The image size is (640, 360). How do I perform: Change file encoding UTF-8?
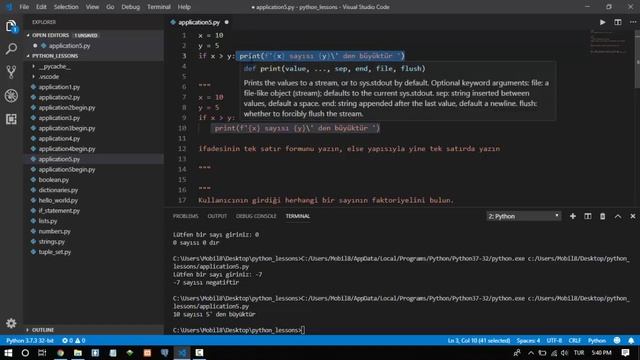tap(554, 340)
